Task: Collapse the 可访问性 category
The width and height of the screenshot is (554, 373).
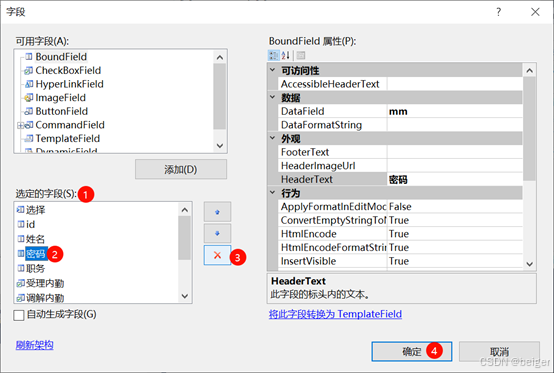Action: (272, 70)
